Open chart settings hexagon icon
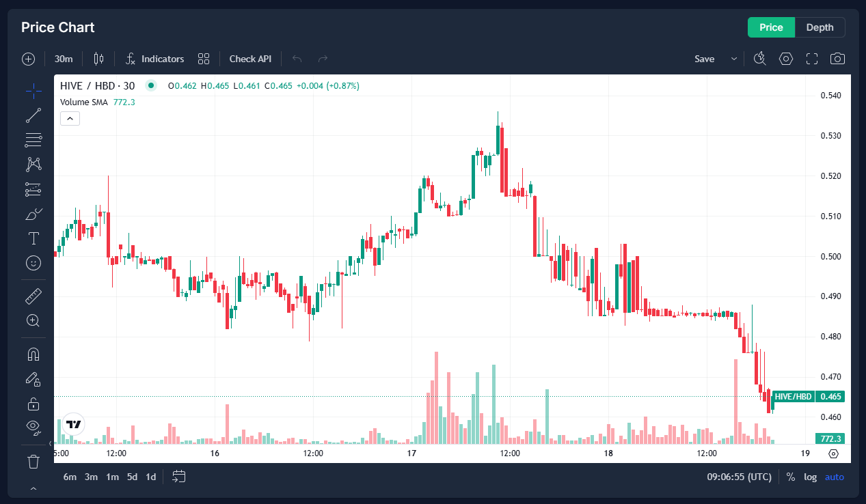 [786, 59]
